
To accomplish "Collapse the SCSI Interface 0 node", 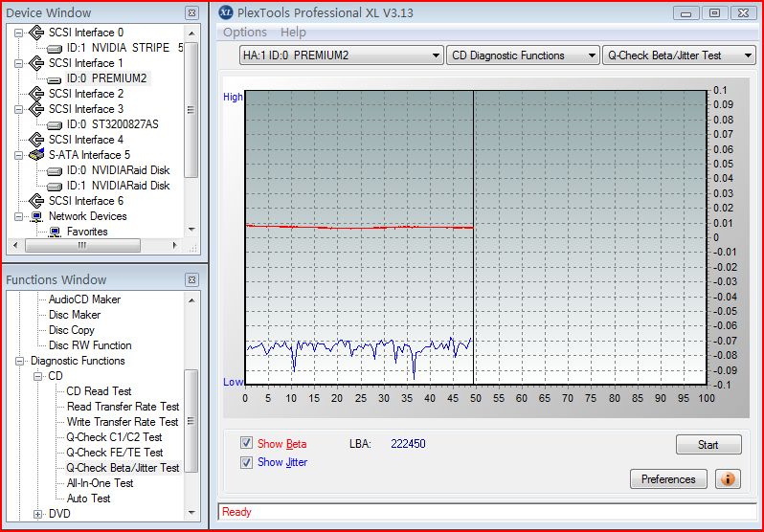I will 19,33.
